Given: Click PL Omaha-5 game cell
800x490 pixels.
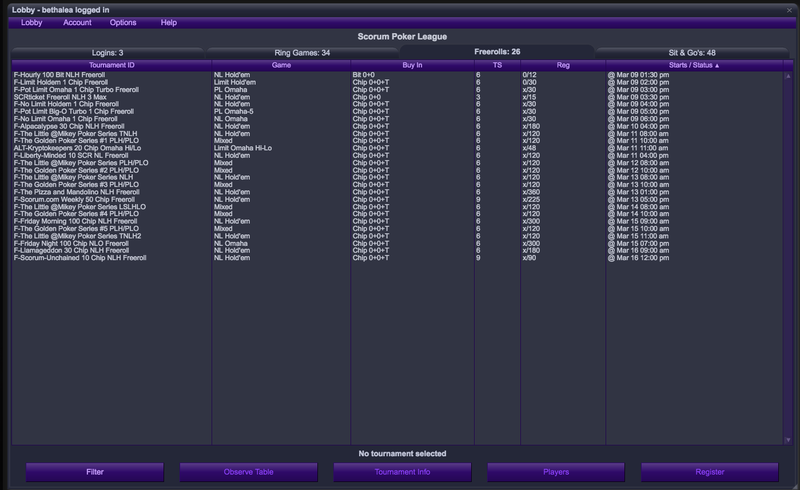Looking at the screenshot, I should pos(234,112).
